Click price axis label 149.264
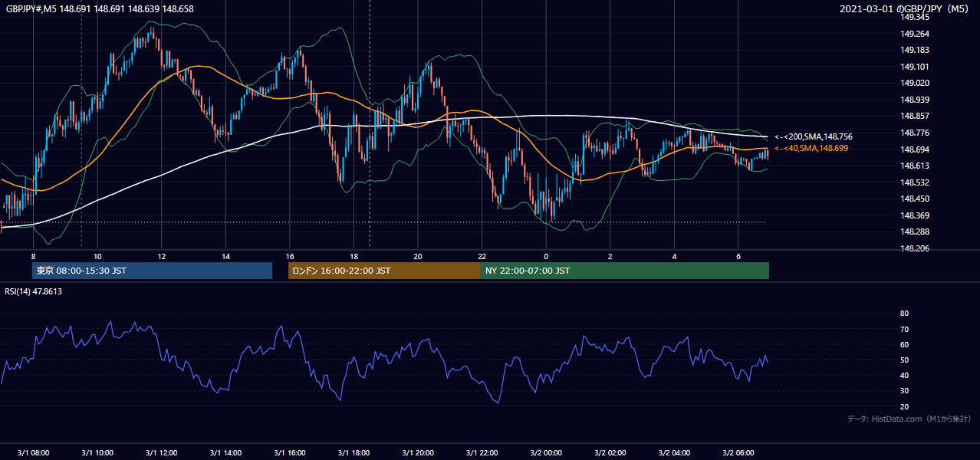980x460 pixels. point(915,34)
